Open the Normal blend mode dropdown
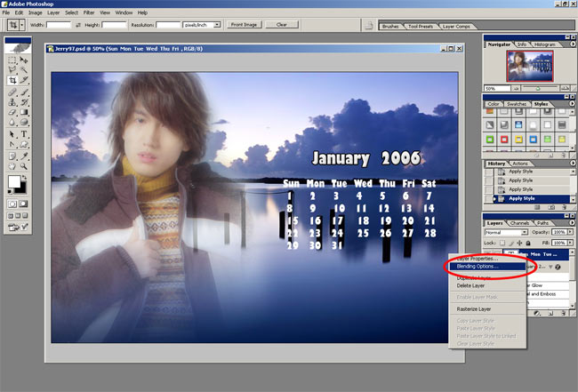The image size is (578, 392). pos(524,233)
